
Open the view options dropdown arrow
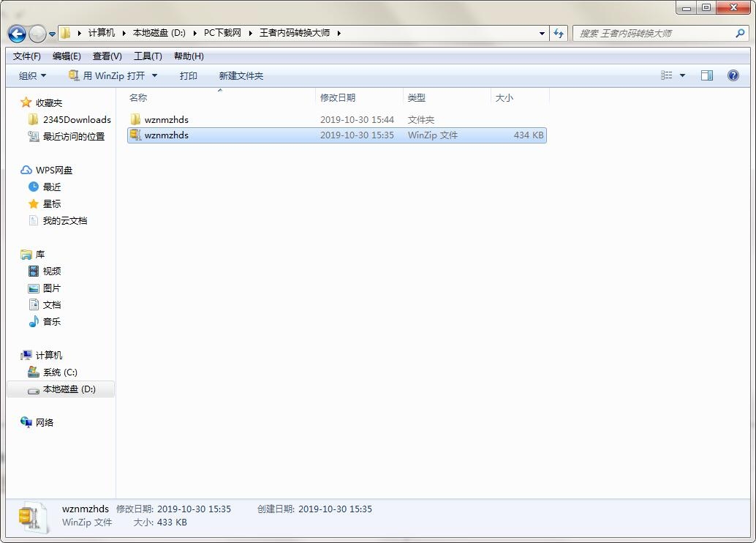point(682,75)
